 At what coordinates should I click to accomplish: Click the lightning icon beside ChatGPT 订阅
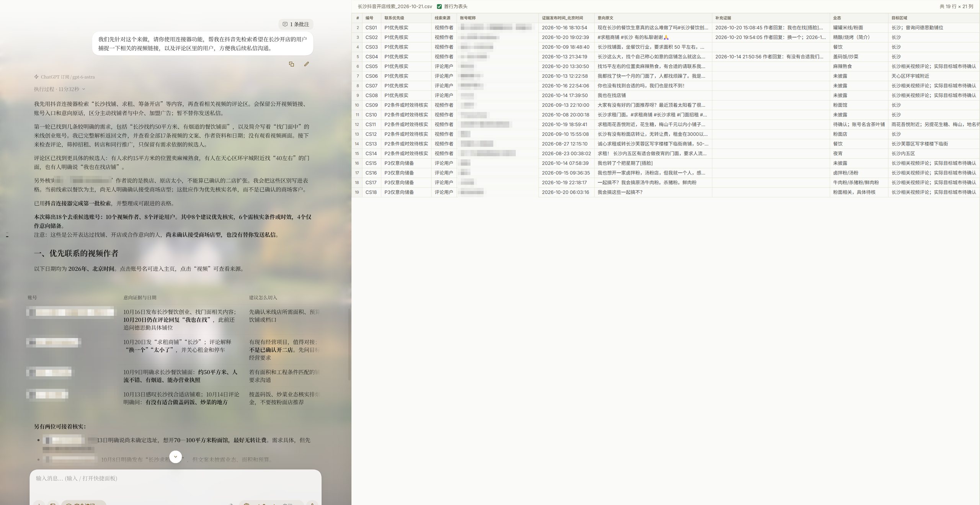coord(36,77)
